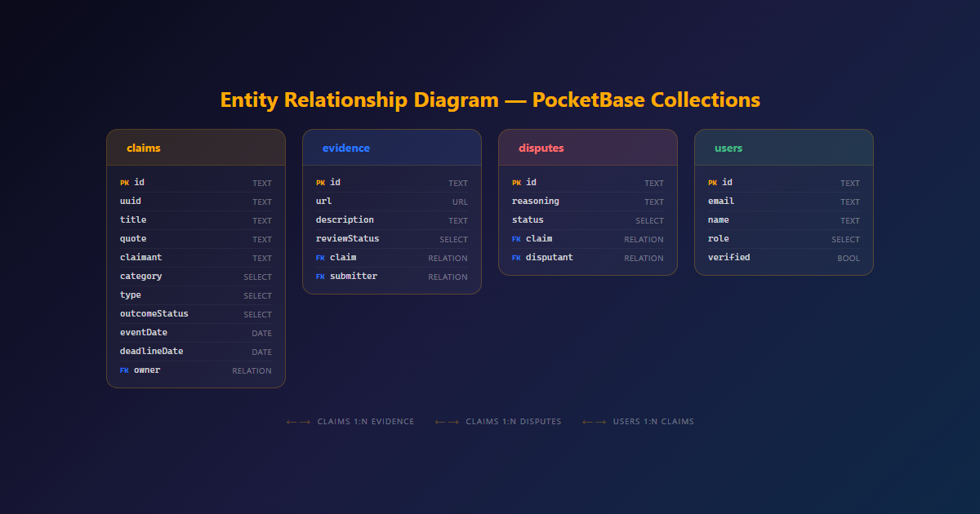Image resolution: width=980 pixels, height=514 pixels.
Task: Select the claimant field in claims
Action: tap(196, 258)
